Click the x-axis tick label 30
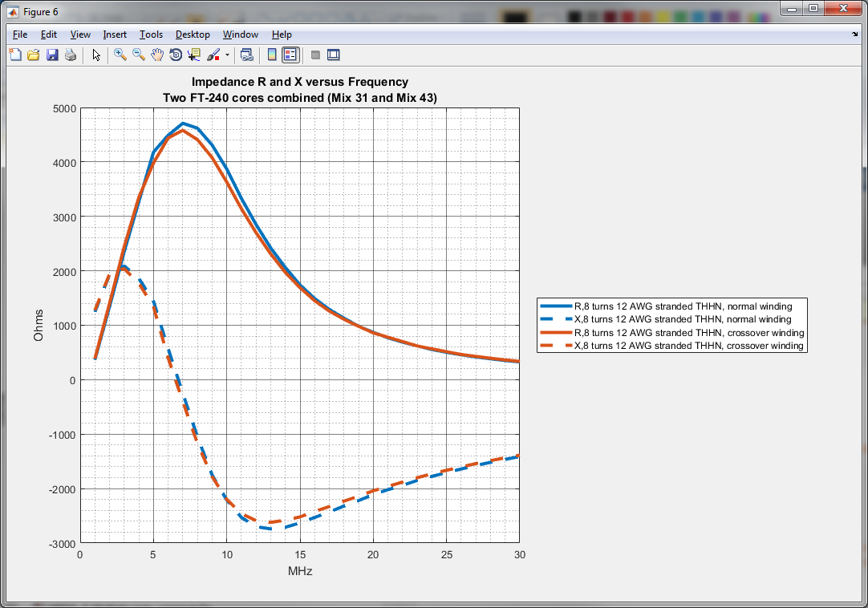 (x=520, y=555)
